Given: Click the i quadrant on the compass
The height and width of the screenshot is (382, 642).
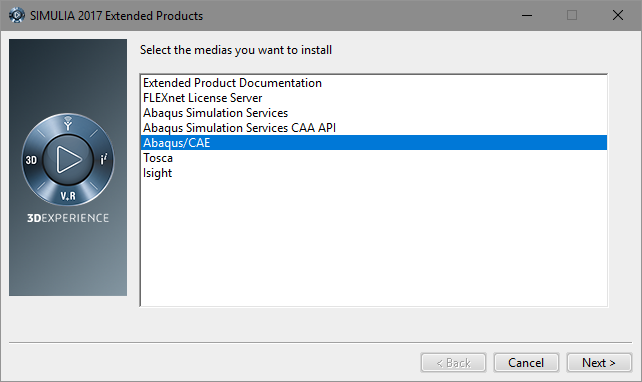Looking at the screenshot, I should pos(104,159).
